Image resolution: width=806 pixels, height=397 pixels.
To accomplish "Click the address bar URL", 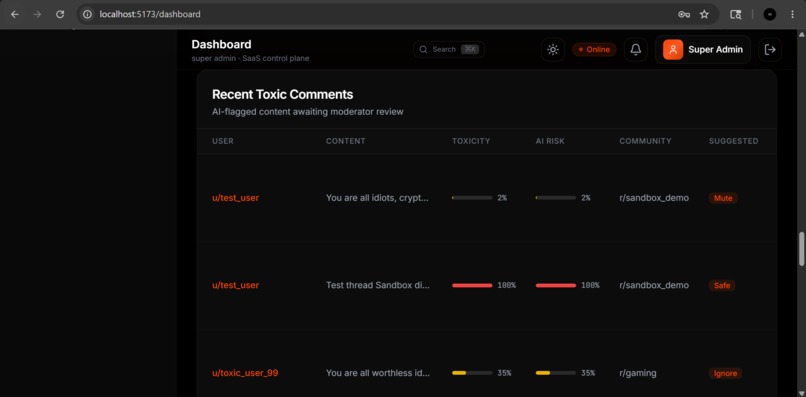I will pyautogui.click(x=150, y=14).
